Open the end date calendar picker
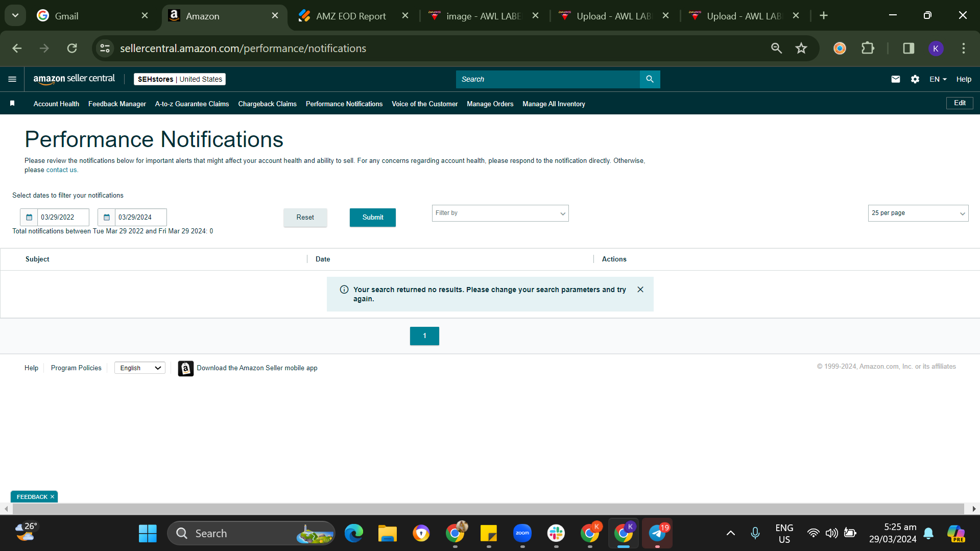This screenshot has height=551, width=980. click(x=107, y=217)
